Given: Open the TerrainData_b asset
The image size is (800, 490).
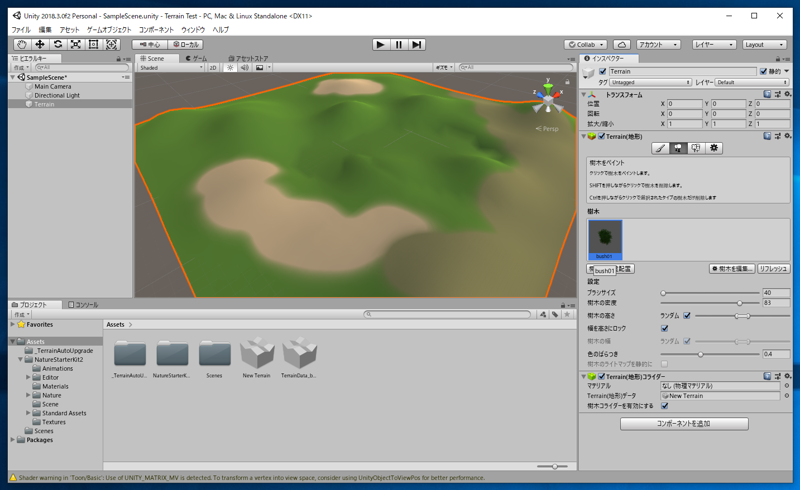Looking at the screenshot, I should (299, 357).
